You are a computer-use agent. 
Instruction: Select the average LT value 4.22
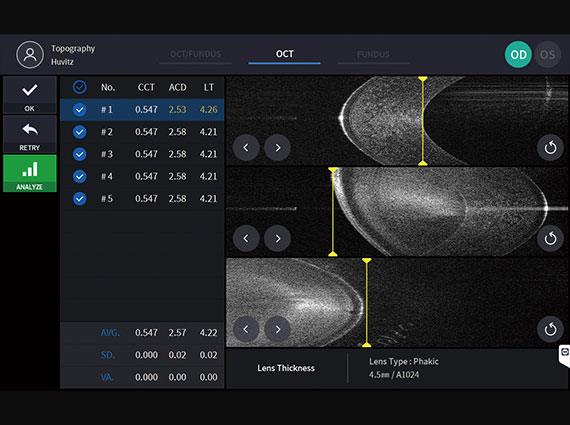pyautogui.click(x=208, y=333)
